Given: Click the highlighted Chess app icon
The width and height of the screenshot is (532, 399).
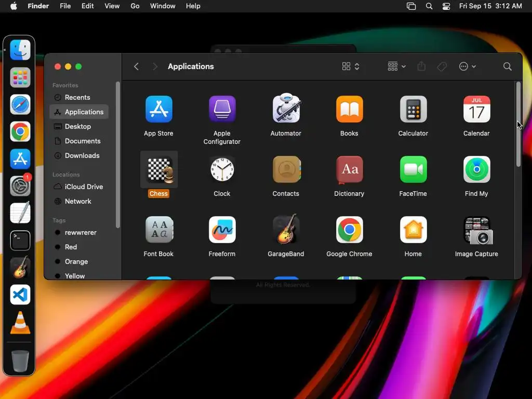Looking at the screenshot, I should [x=159, y=169].
